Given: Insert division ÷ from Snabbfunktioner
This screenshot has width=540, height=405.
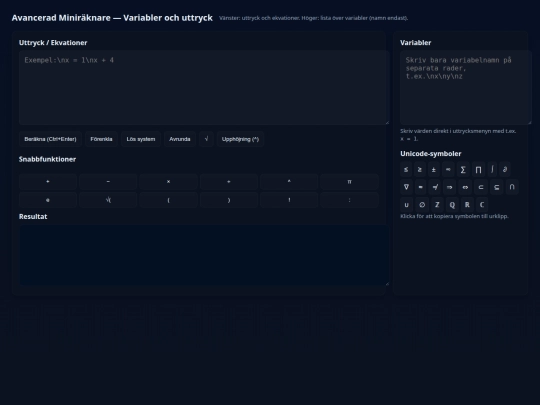Looking at the screenshot, I should point(229,181).
